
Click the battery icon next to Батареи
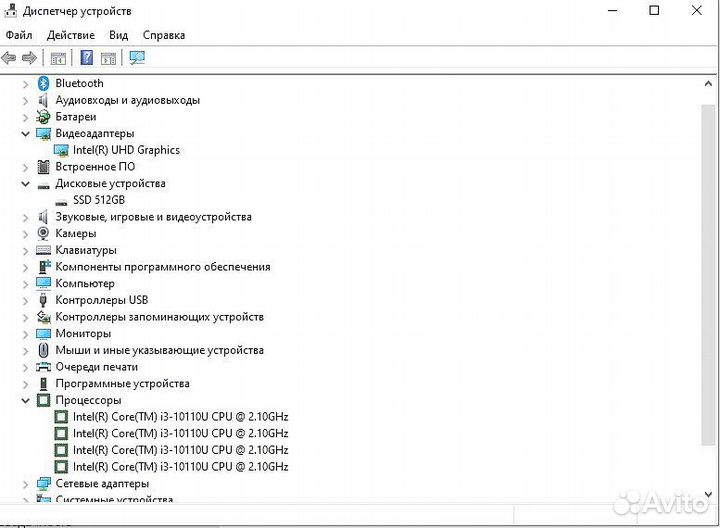[x=43, y=117]
